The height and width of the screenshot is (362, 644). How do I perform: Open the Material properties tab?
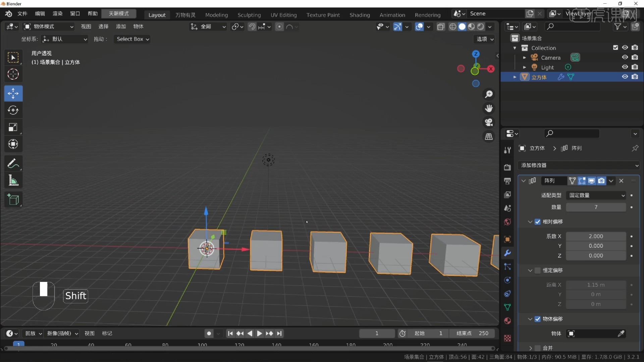[507, 321]
